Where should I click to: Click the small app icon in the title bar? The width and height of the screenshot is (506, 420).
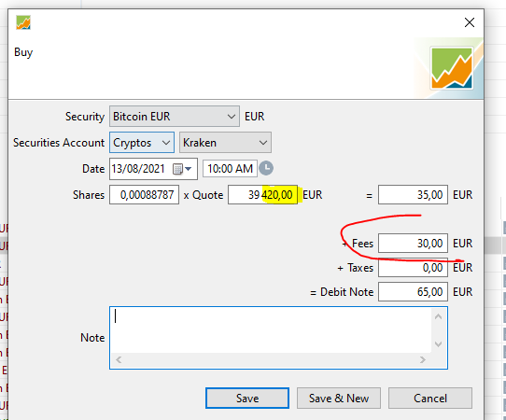pyautogui.click(x=23, y=22)
